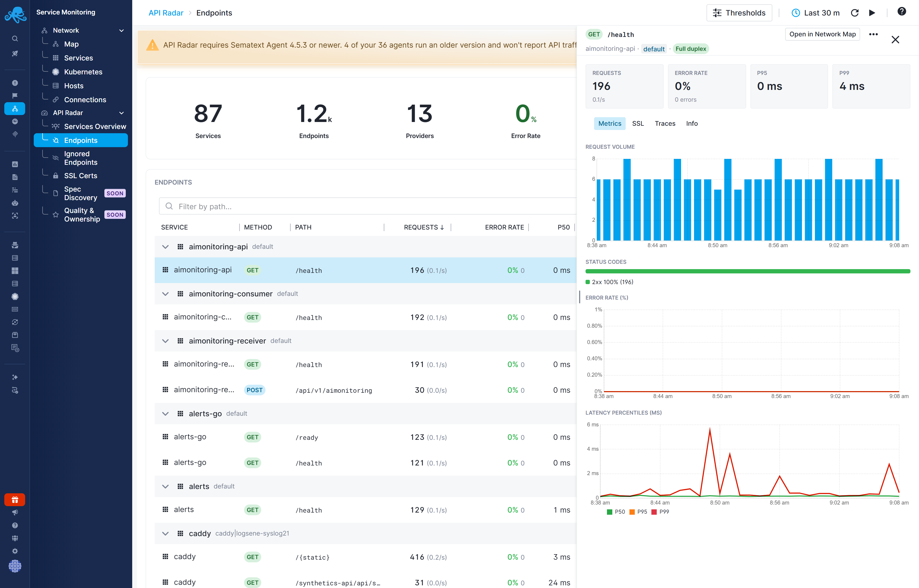Click the Sematext octopus logo
Screen dimensions: 919x588
[x=15, y=14]
